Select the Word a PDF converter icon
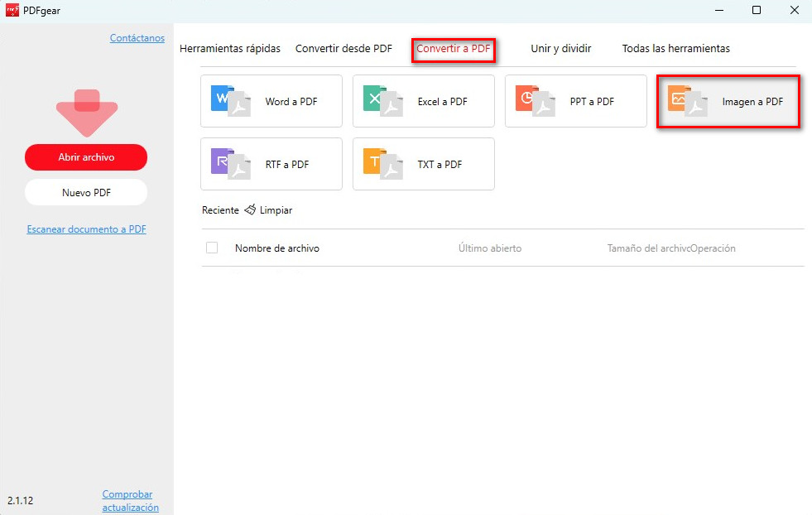The image size is (812, 515). (271, 101)
